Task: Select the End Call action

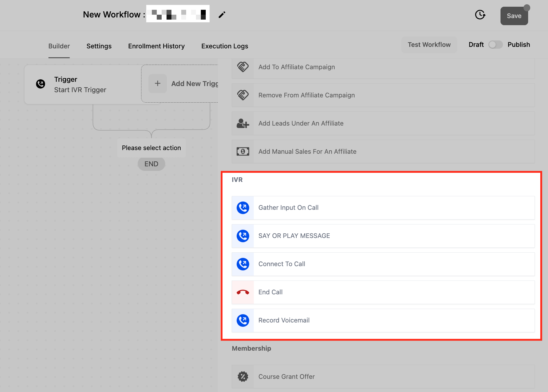Action: [383, 292]
